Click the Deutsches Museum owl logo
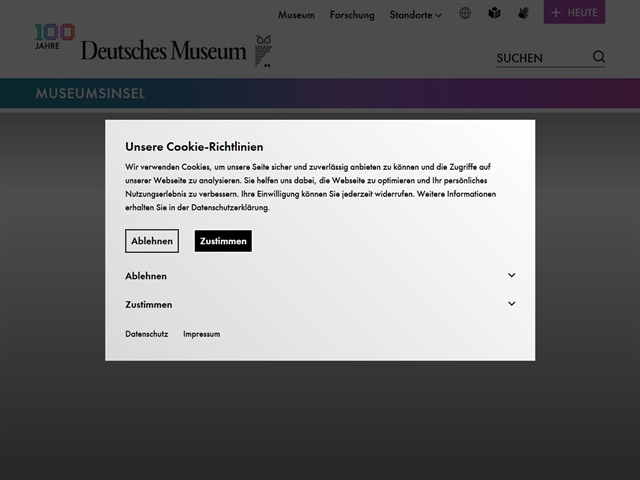This screenshot has height=480, width=640. pos(264,51)
